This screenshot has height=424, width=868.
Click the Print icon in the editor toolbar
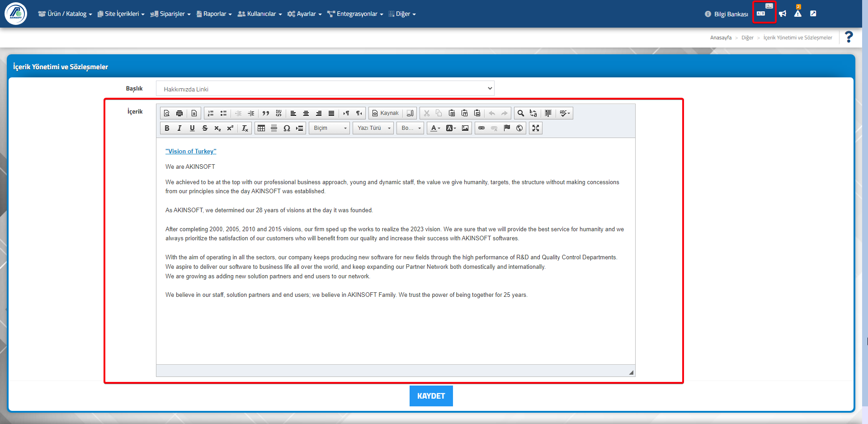point(179,113)
